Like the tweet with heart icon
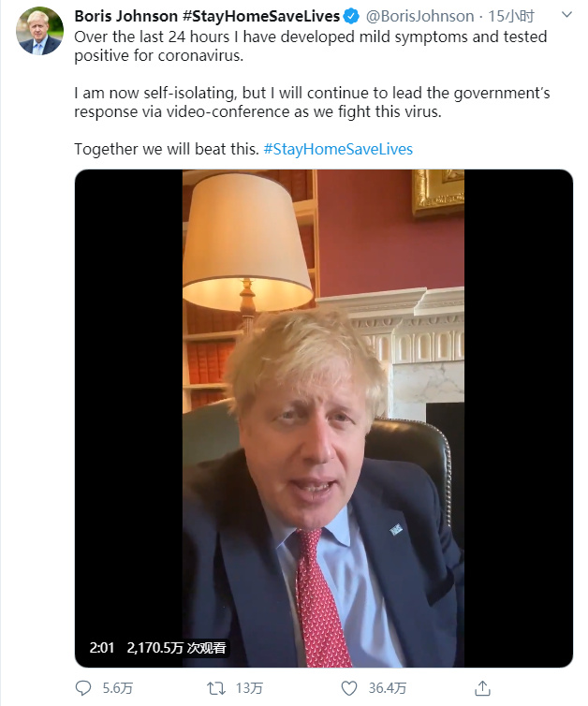 pyautogui.click(x=349, y=688)
